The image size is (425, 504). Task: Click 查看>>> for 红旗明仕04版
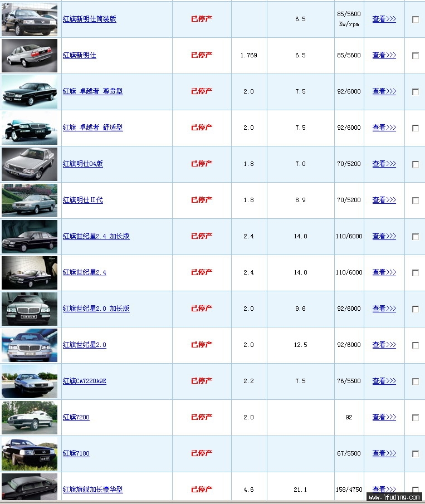point(384,164)
